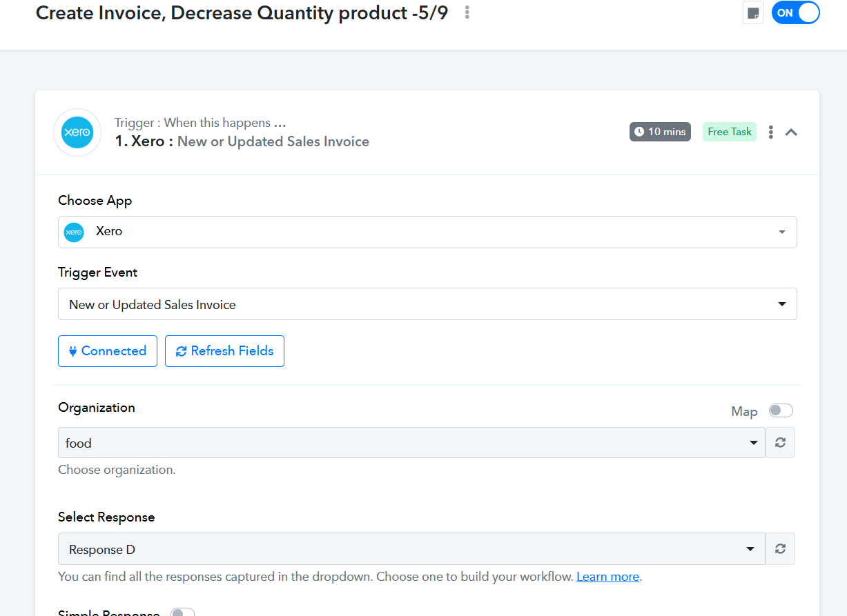Refresh the Organization list
This screenshot has width=847, height=616.
780,443
